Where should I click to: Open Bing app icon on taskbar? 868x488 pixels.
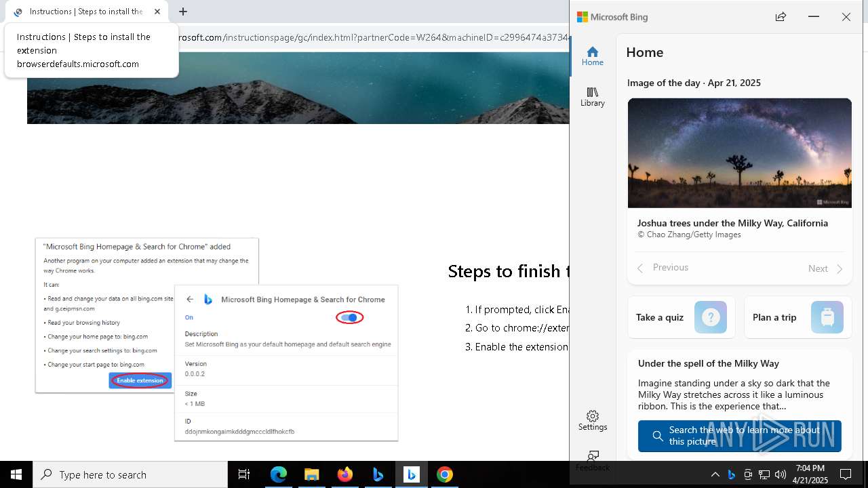378,474
